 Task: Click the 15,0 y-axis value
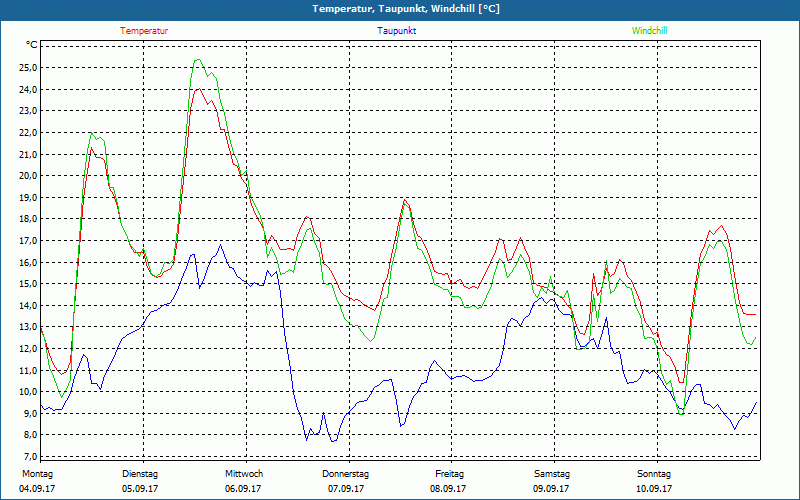click(28, 284)
